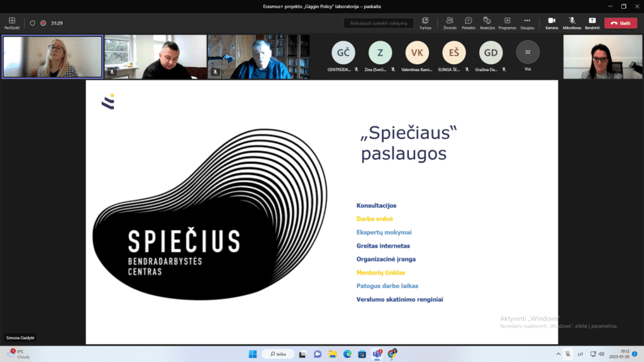Image resolution: width=644 pixels, height=362 pixels.
Task: Click the VK participant avatar
Action: click(x=417, y=53)
